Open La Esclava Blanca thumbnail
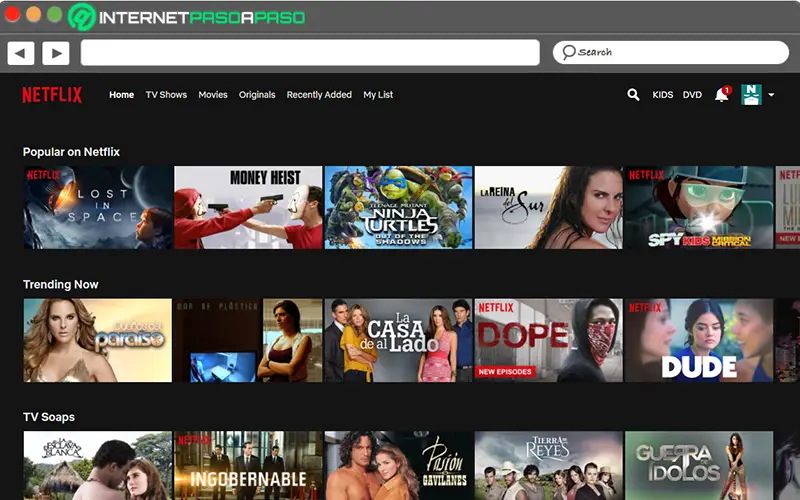The width and height of the screenshot is (800, 500). pyautogui.click(x=98, y=466)
